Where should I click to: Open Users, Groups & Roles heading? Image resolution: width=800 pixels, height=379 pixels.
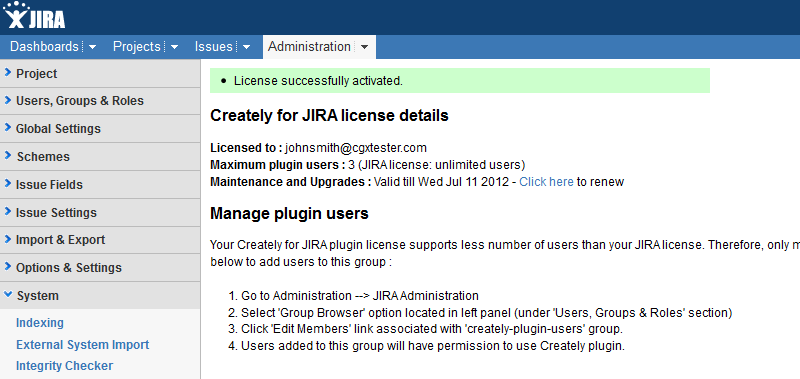click(80, 101)
